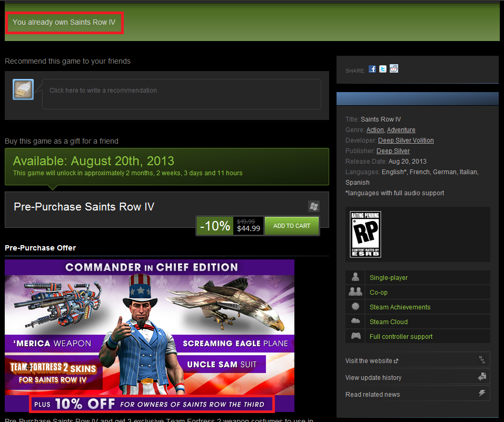Click the Steam Cloud icon
Viewport: 504px width, 422px height.
pos(355,321)
